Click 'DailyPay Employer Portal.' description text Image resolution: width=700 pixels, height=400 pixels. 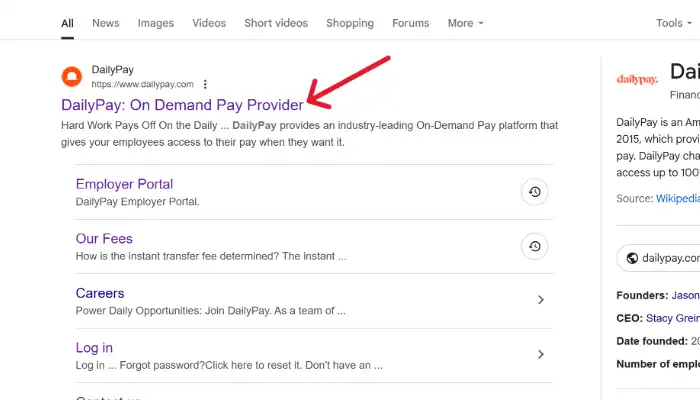point(138,202)
